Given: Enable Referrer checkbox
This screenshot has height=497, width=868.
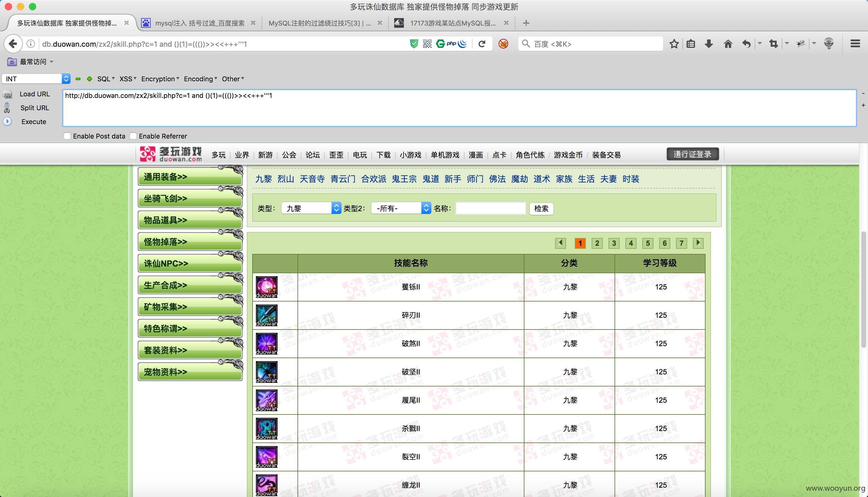Looking at the screenshot, I should 133,136.
